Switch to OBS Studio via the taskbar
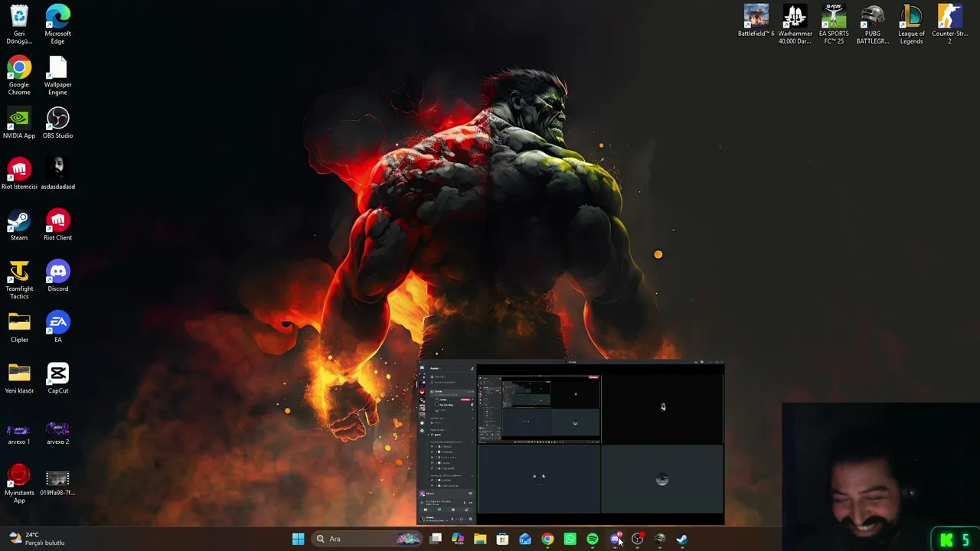980x551 pixels. pyautogui.click(x=637, y=539)
